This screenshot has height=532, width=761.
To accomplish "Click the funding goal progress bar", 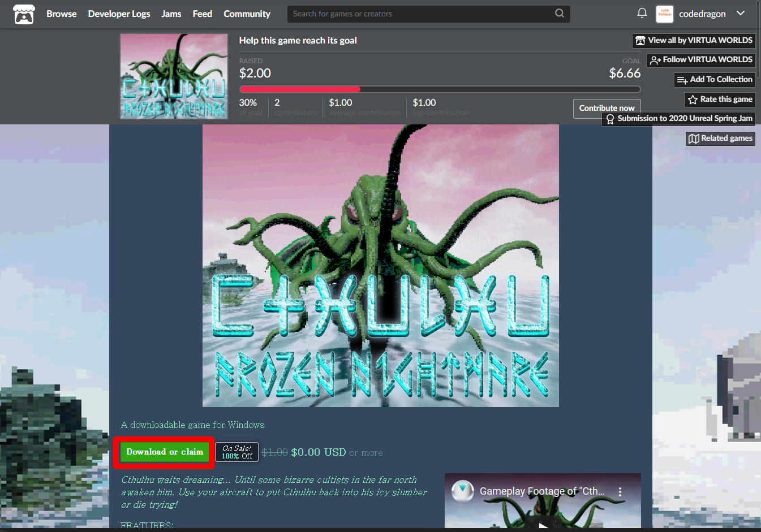I will click(440, 89).
